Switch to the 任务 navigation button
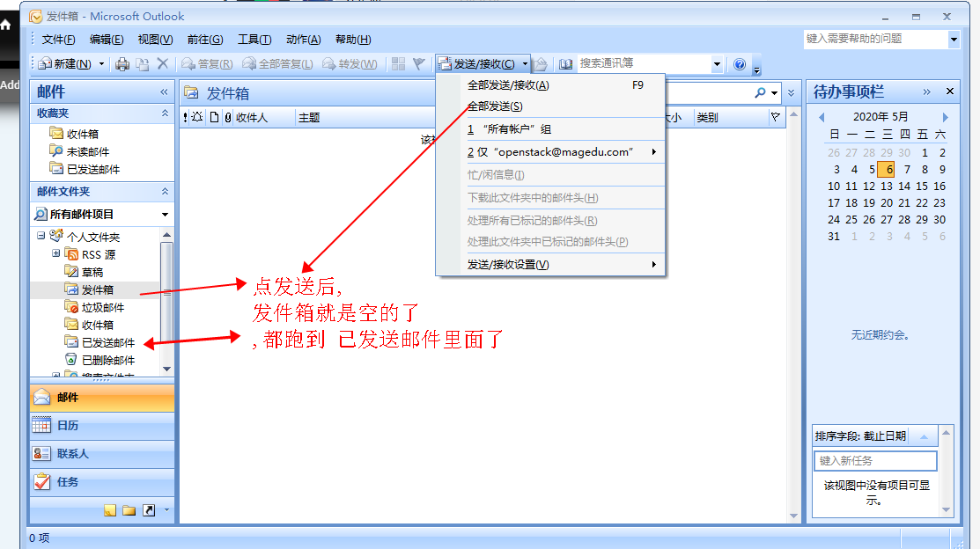This screenshot has height=549, width=980. coord(102,481)
